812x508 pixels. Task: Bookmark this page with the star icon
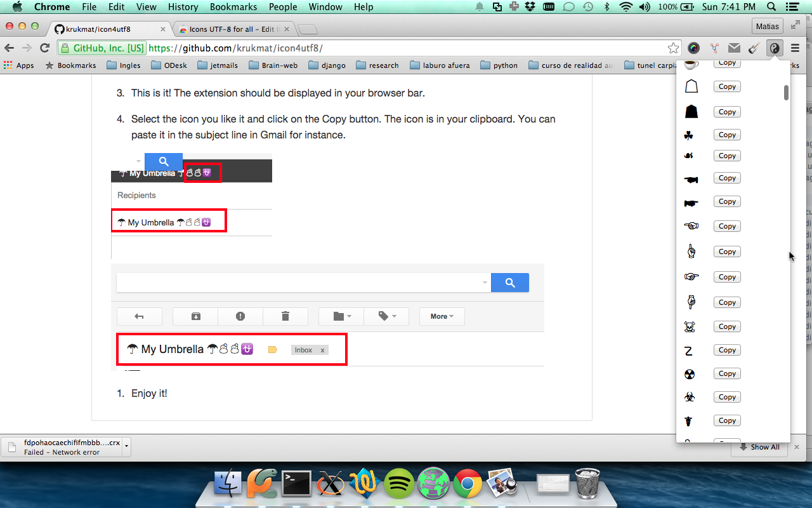[673, 48]
